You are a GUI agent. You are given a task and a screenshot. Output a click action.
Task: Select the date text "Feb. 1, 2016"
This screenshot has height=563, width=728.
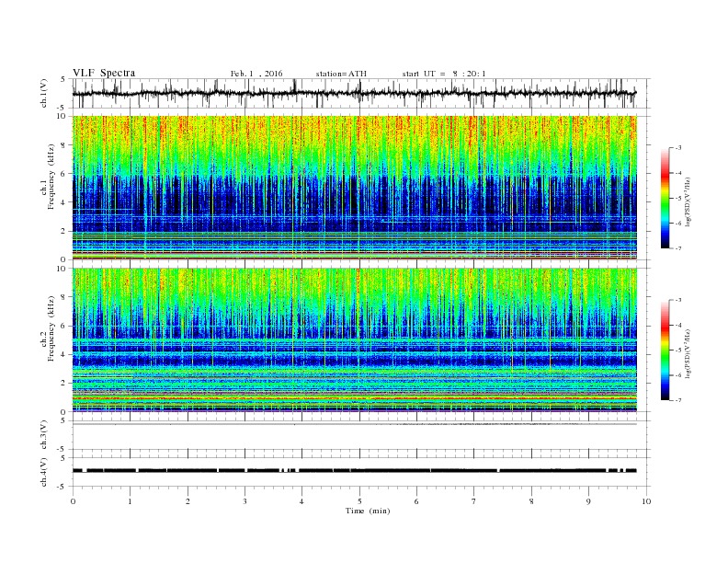[256, 74]
